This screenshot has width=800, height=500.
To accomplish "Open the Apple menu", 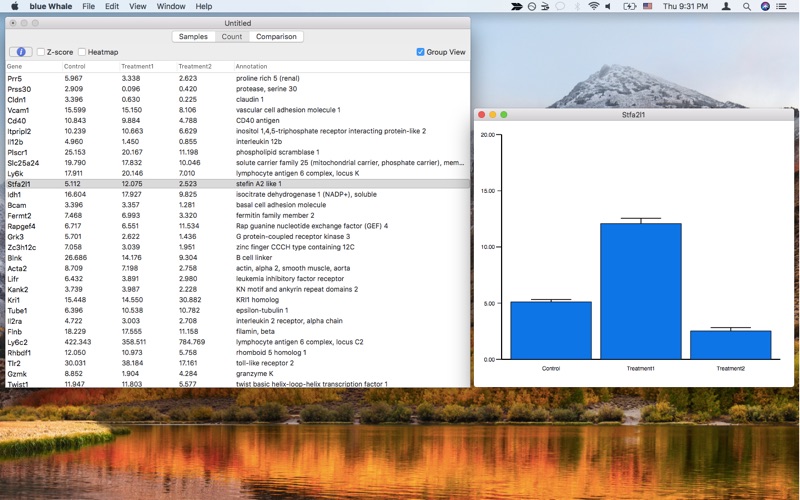I will point(15,6).
